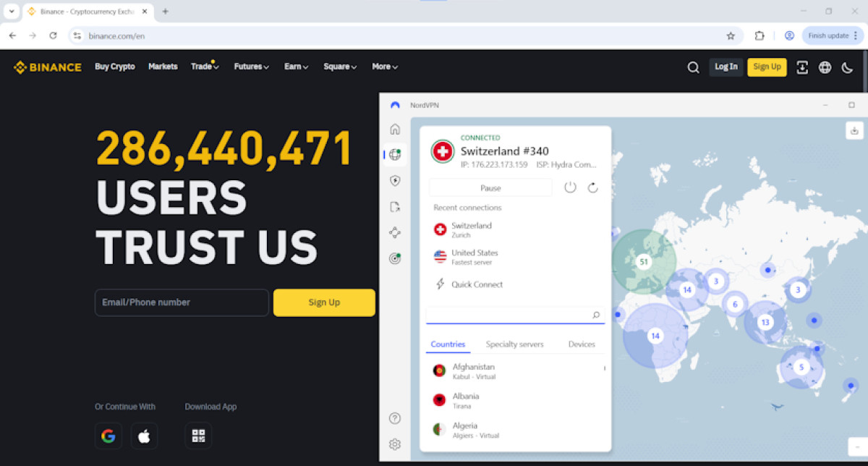
Task: Click Chrome back arrow
Action: pyautogui.click(x=12, y=35)
